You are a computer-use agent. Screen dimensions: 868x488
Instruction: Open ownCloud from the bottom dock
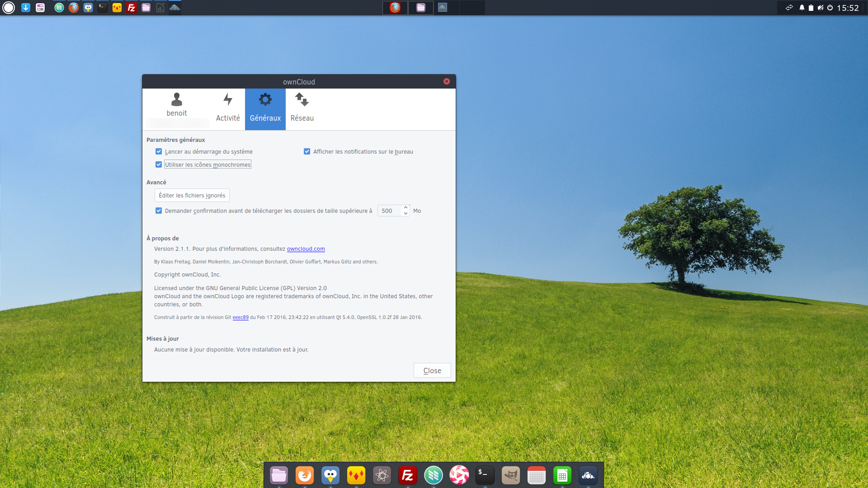(x=588, y=475)
